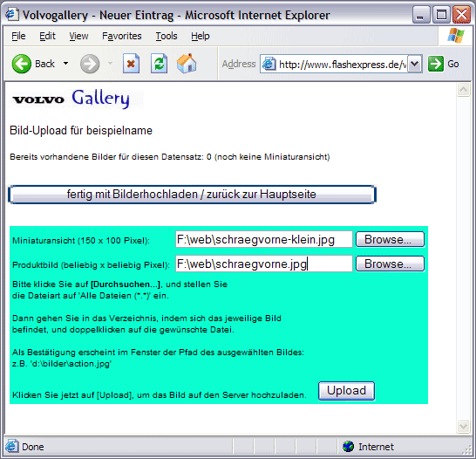Open the Tools menu
Viewport: 476px width, 459px height.
click(x=167, y=36)
